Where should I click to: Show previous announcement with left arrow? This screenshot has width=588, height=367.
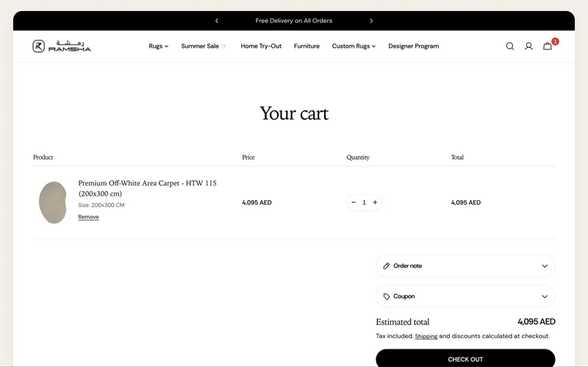coord(217,21)
